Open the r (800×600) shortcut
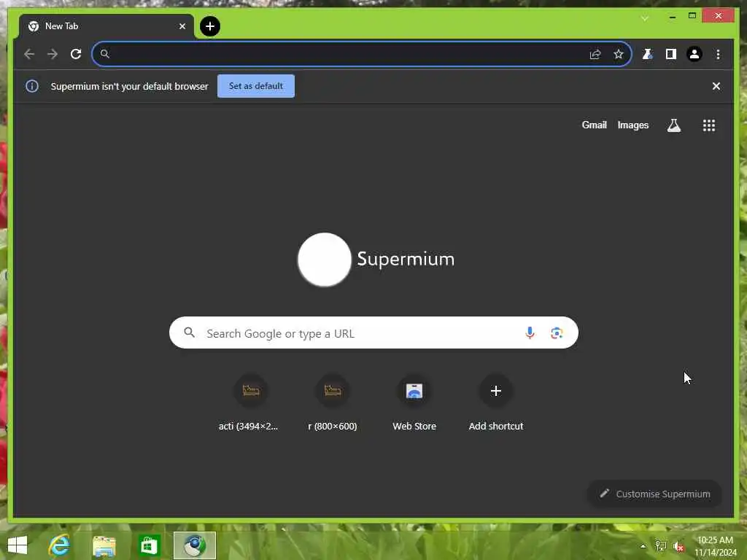Viewport: 747px width, 560px height. click(x=333, y=404)
